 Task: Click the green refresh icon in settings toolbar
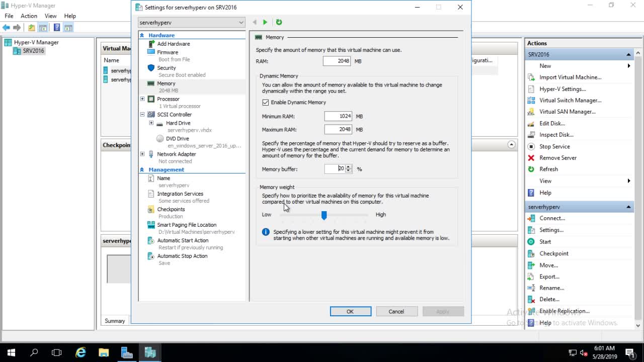point(279,22)
